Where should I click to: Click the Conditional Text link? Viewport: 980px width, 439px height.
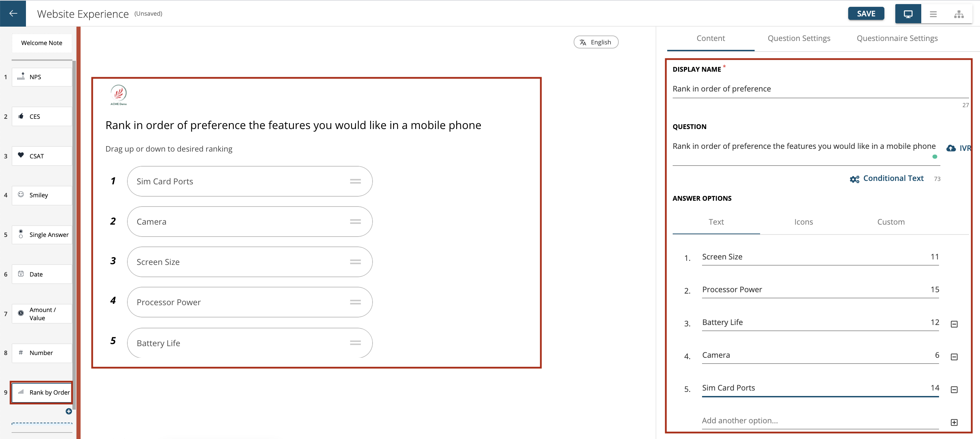[893, 179]
